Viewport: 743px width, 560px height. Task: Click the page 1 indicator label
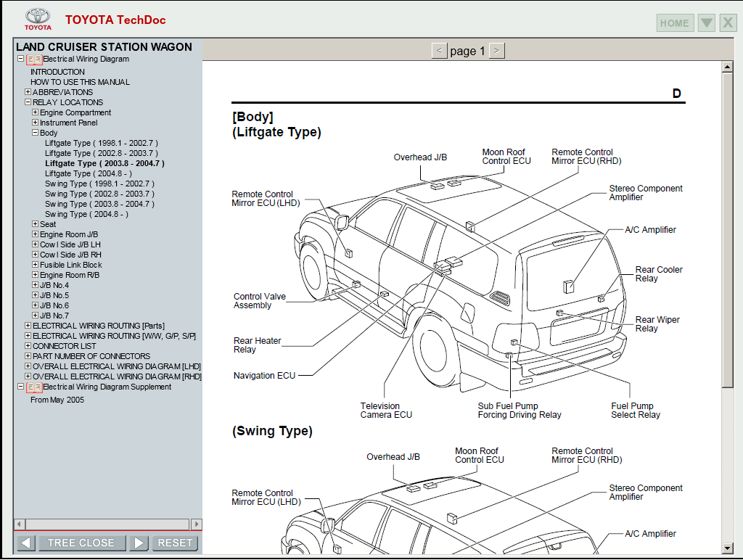[x=468, y=51]
